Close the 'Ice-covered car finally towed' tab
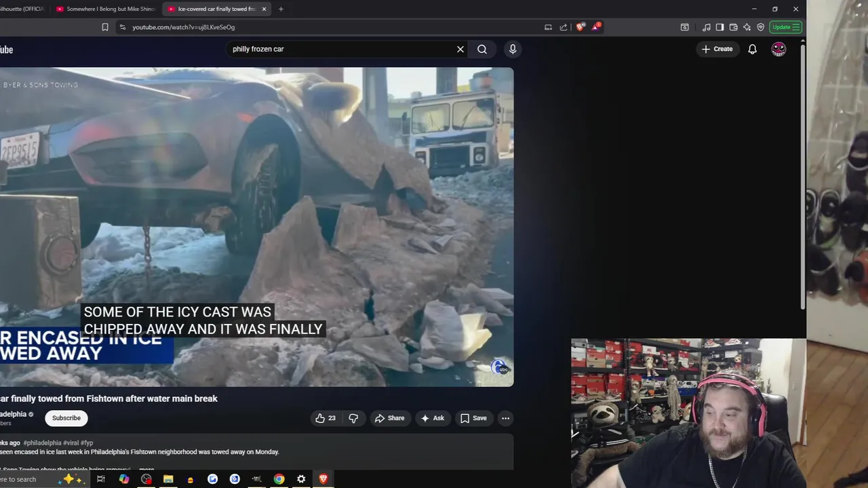868x488 pixels. coord(264,9)
